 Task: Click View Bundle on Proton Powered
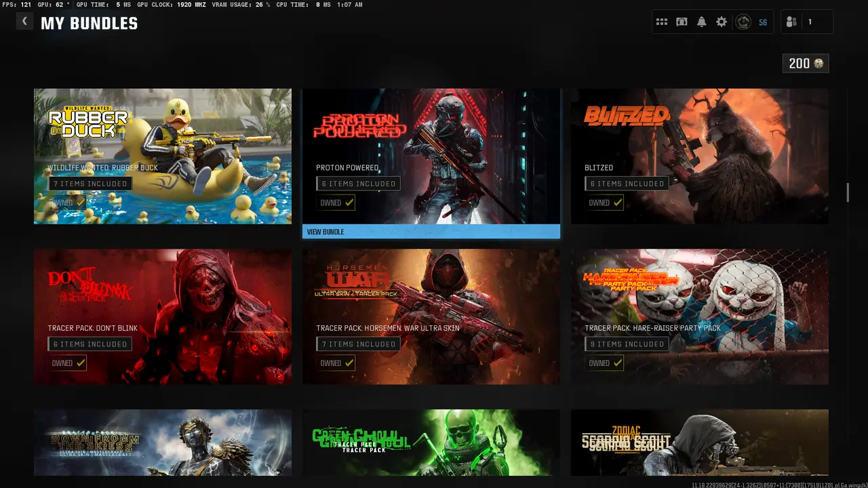(431, 232)
